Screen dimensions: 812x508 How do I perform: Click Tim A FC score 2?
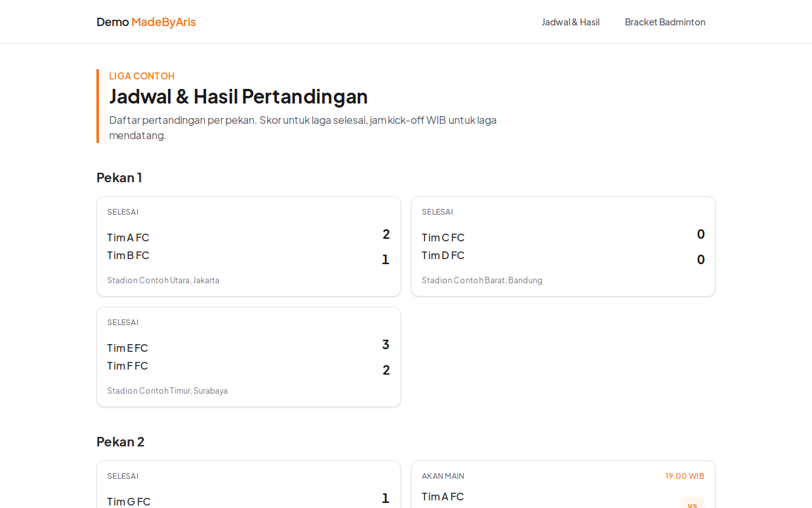coord(386,234)
